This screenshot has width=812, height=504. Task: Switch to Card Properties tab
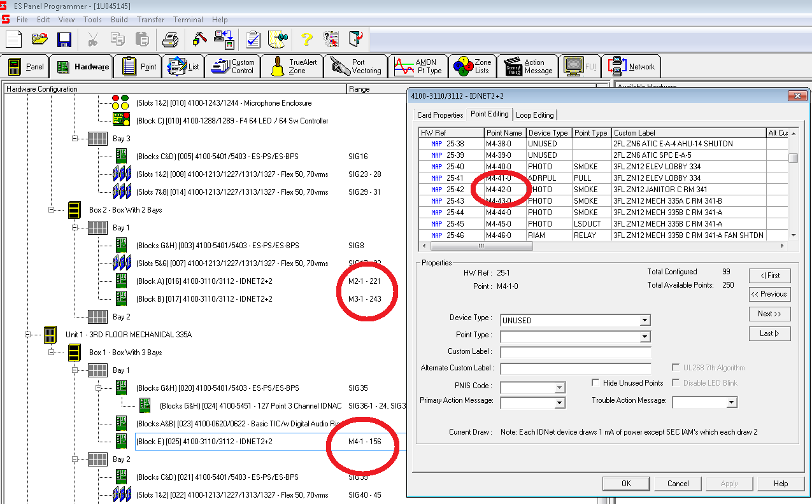tap(440, 115)
